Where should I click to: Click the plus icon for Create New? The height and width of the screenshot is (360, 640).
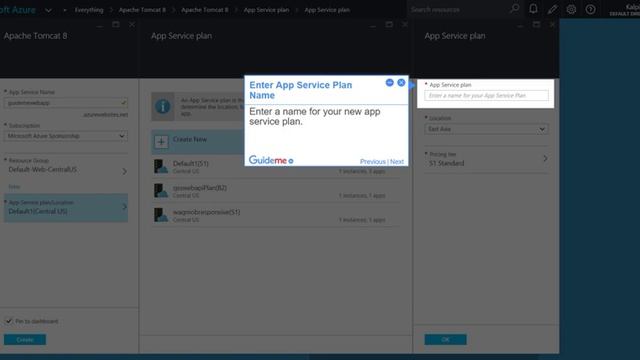(161, 142)
